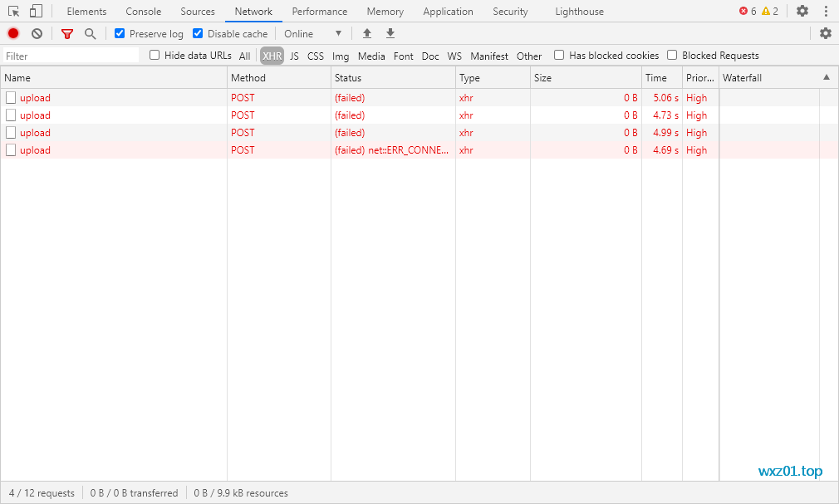Open the Security tab
The width and height of the screenshot is (839, 504).
510,12
